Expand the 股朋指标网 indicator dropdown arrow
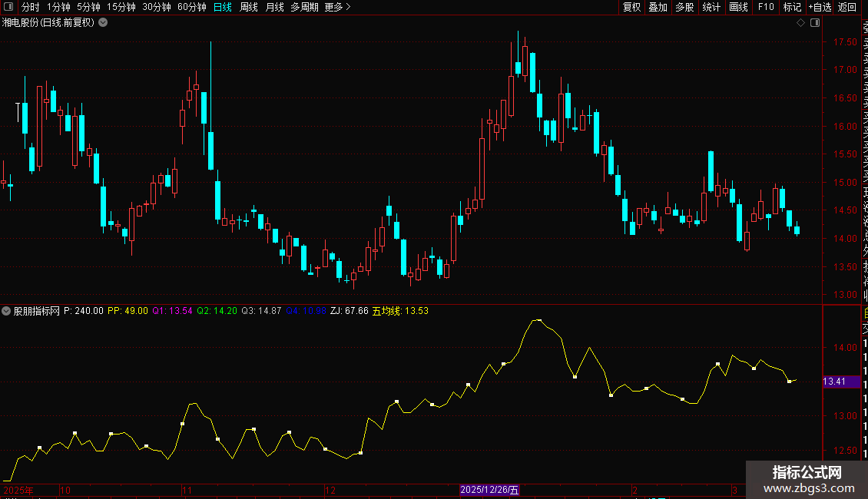The height and width of the screenshot is (499, 868). [6, 311]
